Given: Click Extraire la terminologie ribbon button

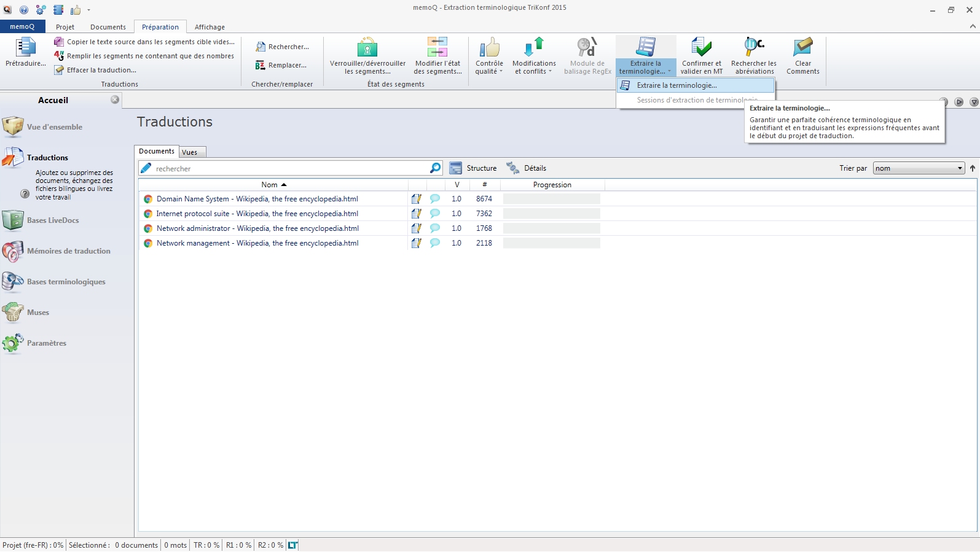Looking at the screenshot, I should 645,55.
